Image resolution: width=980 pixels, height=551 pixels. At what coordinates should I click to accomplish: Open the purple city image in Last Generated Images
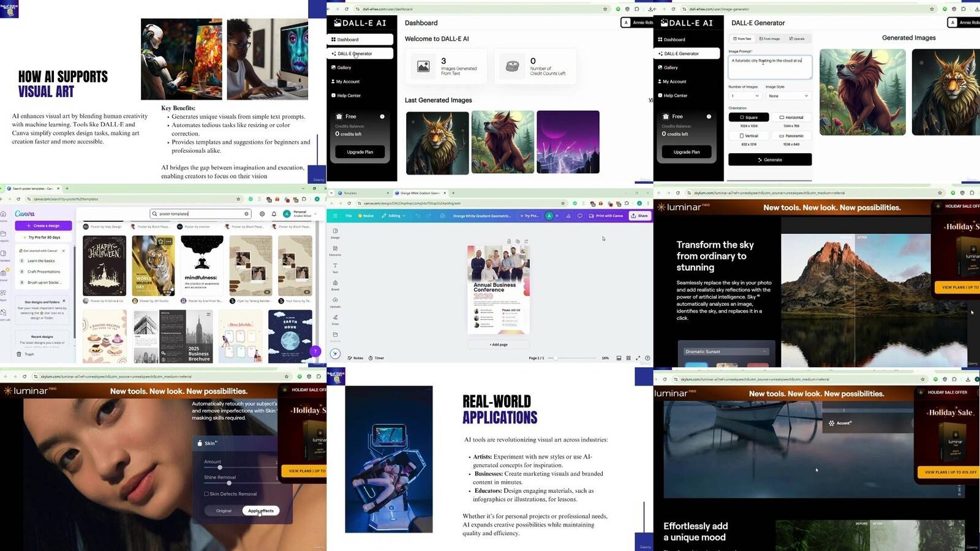pyautogui.click(x=568, y=142)
